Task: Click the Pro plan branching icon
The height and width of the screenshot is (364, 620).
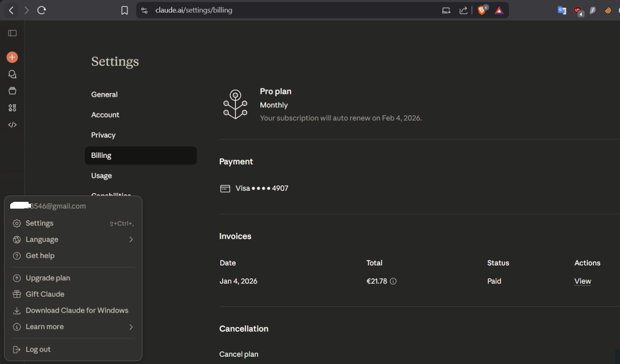Action: [x=235, y=104]
